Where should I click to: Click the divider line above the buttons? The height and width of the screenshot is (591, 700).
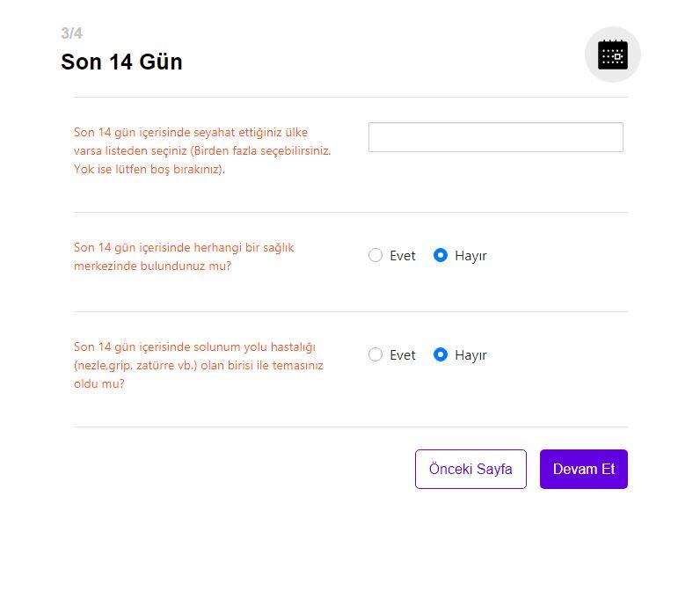[x=350, y=427]
